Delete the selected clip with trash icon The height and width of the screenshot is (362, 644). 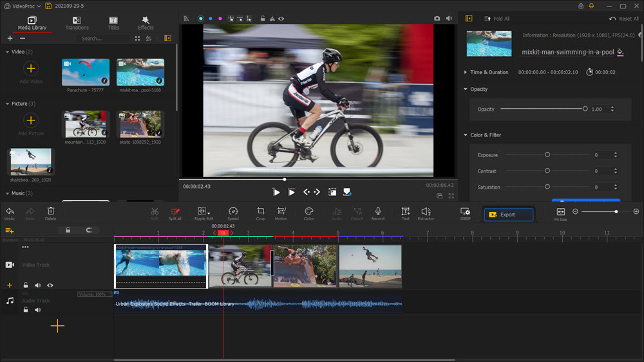50,211
